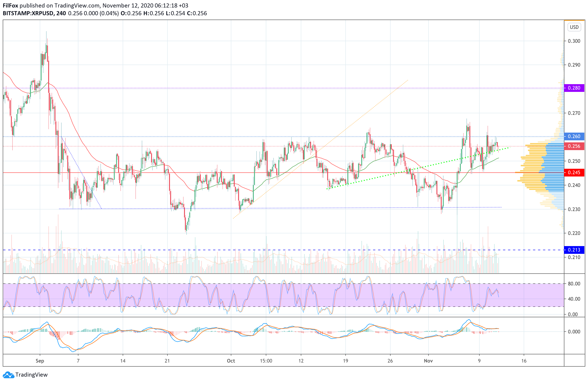This screenshot has height=383, width=588.
Task: Select the purple 0.280 price label
Action: [574, 88]
